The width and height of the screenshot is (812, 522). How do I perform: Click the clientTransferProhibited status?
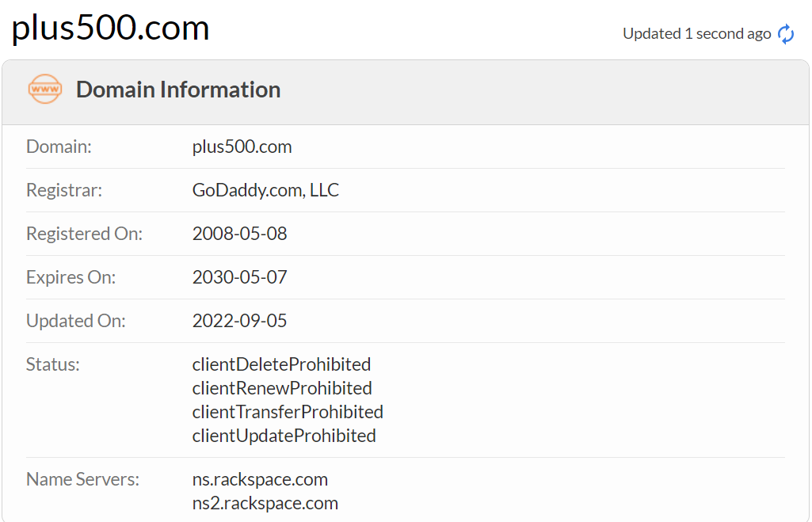(288, 412)
